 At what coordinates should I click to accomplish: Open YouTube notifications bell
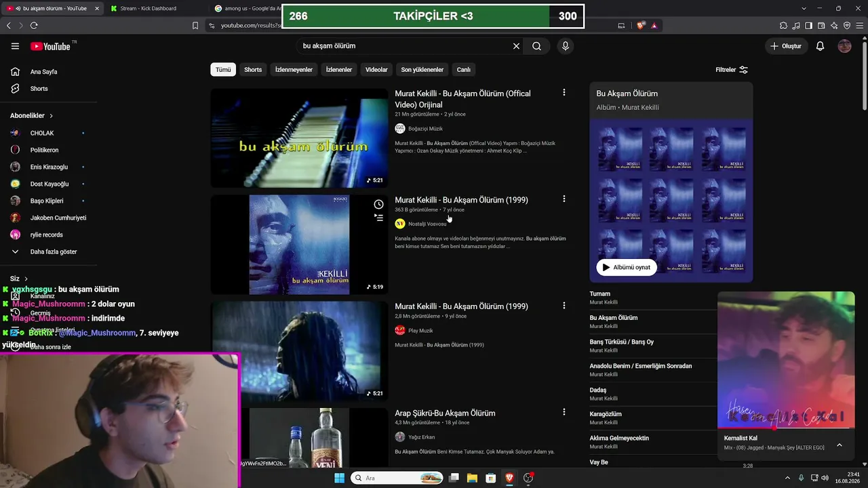[820, 46]
